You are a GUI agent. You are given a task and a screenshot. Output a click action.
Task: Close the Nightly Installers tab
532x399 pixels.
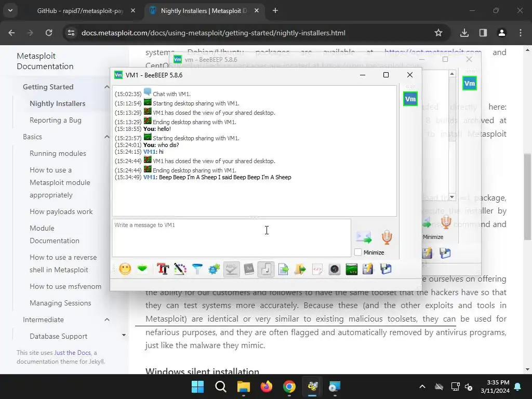257,11
